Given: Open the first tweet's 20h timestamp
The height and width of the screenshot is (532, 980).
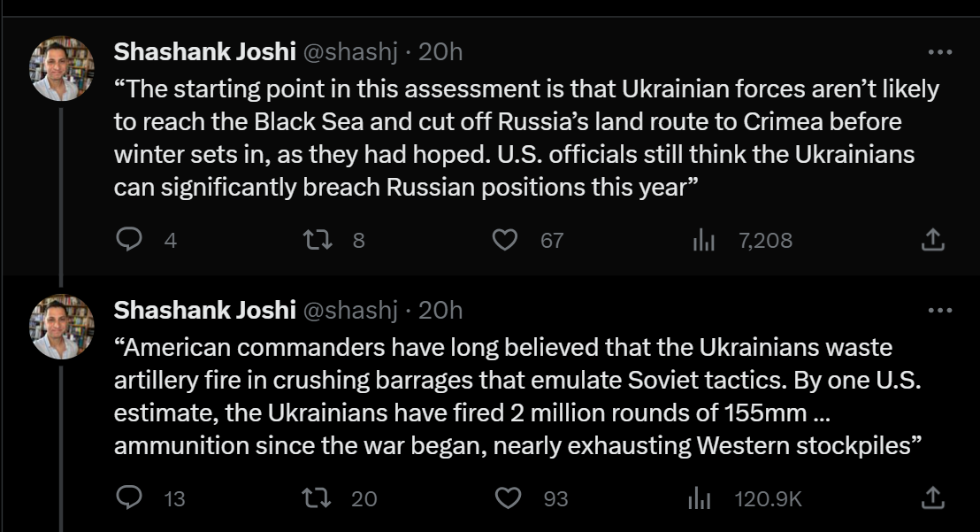Looking at the screenshot, I should coord(440,52).
